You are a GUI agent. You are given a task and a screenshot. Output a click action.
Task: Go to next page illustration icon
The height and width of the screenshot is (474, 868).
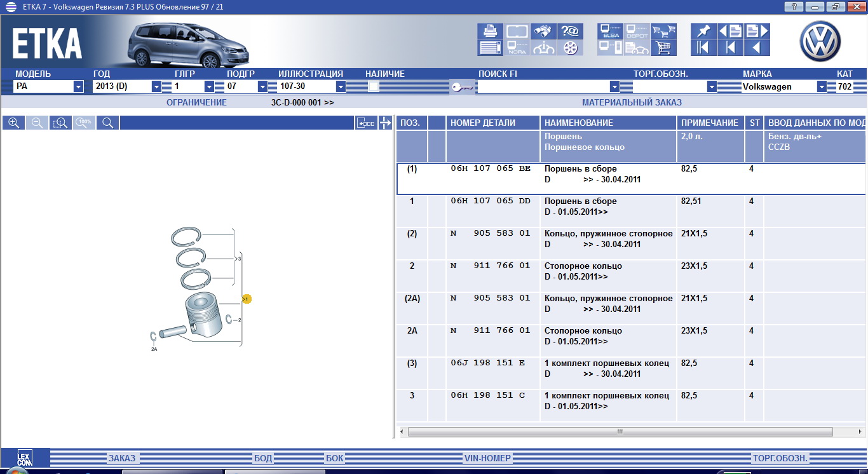click(x=757, y=31)
